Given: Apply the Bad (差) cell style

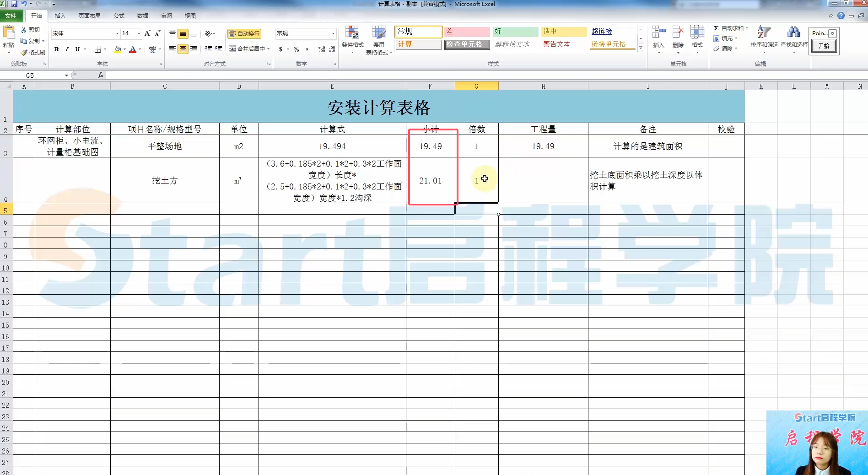Looking at the screenshot, I should point(467,32).
